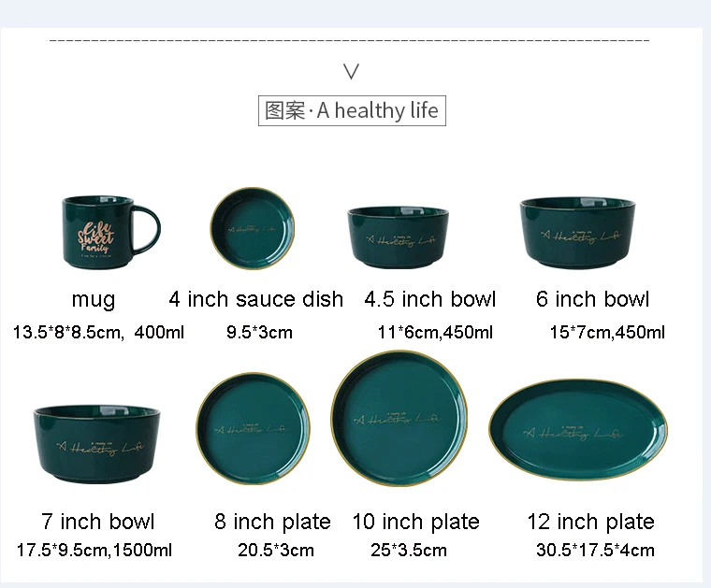Click the green mug image
Viewport: 711px width, 588px height.
pos(111,232)
